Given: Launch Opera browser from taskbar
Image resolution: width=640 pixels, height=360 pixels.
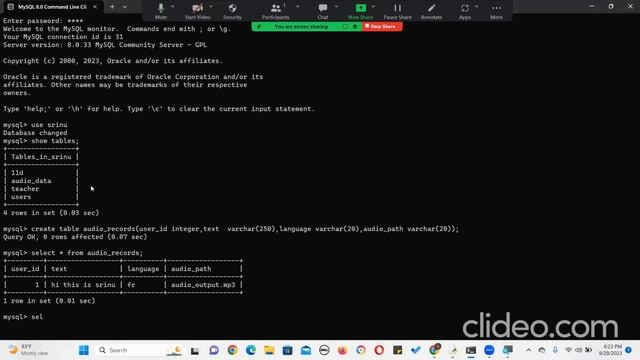Looking at the screenshot, I should [x=379, y=350].
